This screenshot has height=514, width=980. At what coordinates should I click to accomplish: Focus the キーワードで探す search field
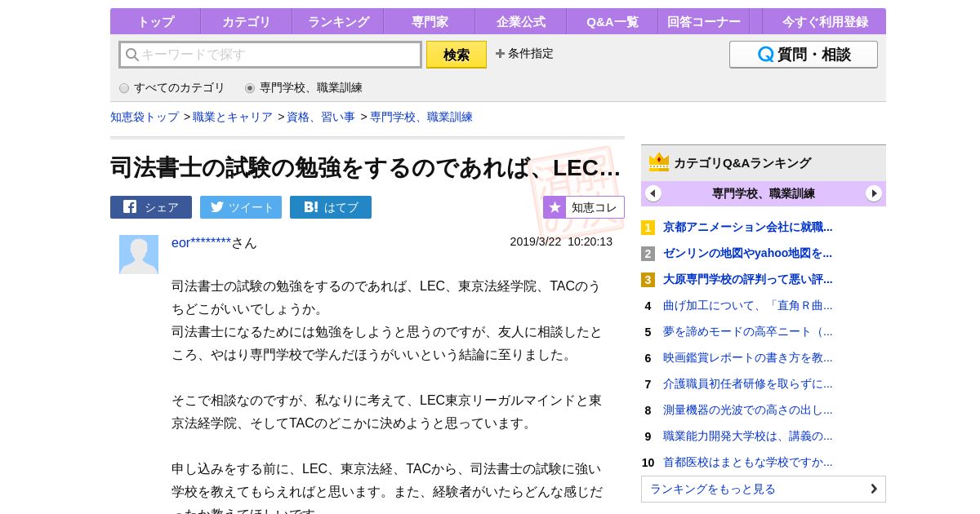click(x=270, y=55)
